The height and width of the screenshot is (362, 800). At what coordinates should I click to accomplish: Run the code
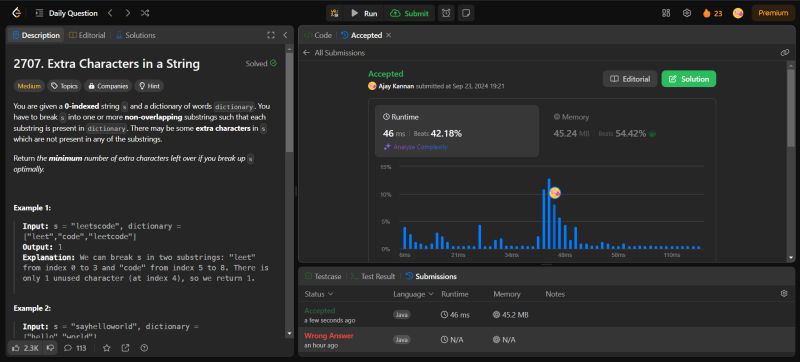pyautogui.click(x=364, y=13)
